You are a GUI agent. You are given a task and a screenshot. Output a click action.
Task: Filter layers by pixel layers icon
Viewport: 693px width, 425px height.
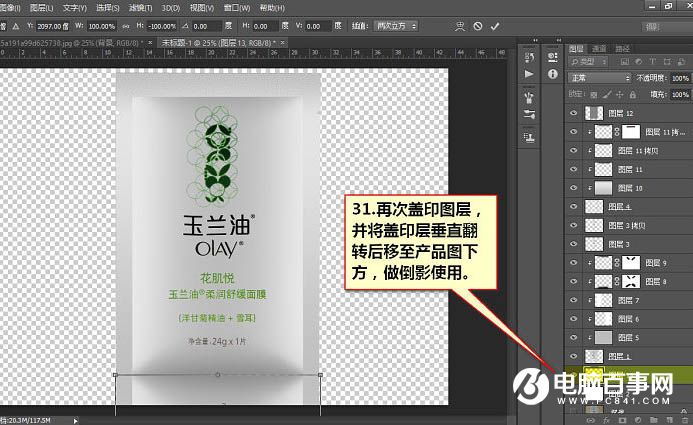[x=624, y=62]
